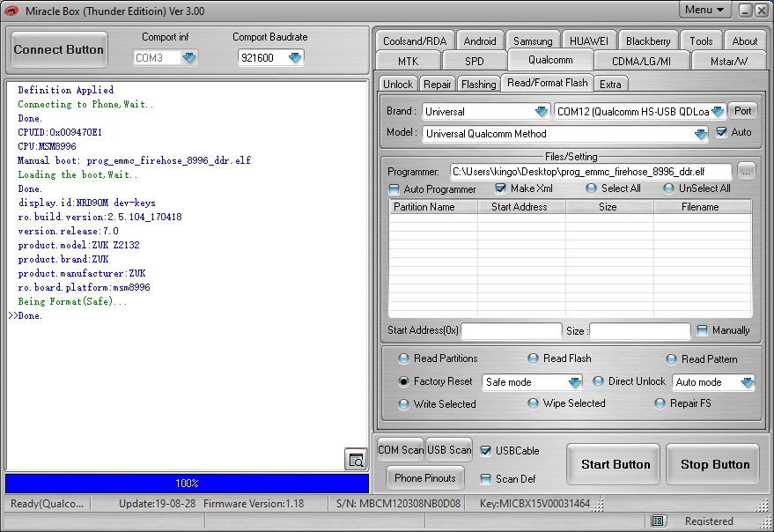Click the Port button
Viewport: 774px width, 532px height.
(x=743, y=111)
